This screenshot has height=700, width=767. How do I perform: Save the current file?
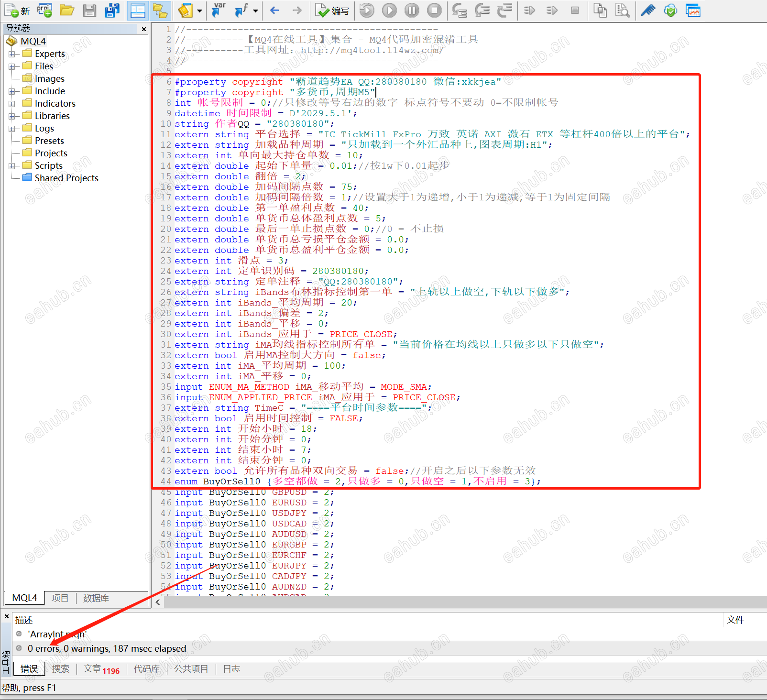[89, 11]
